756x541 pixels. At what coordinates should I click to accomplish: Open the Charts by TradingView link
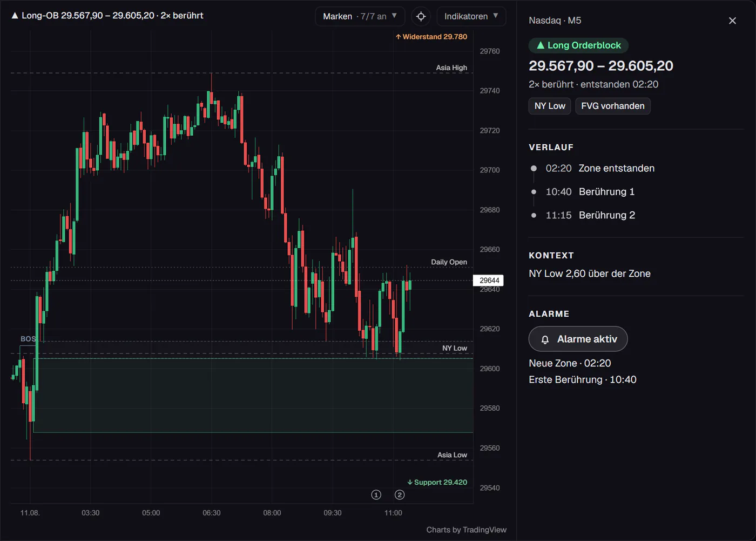[x=466, y=530]
